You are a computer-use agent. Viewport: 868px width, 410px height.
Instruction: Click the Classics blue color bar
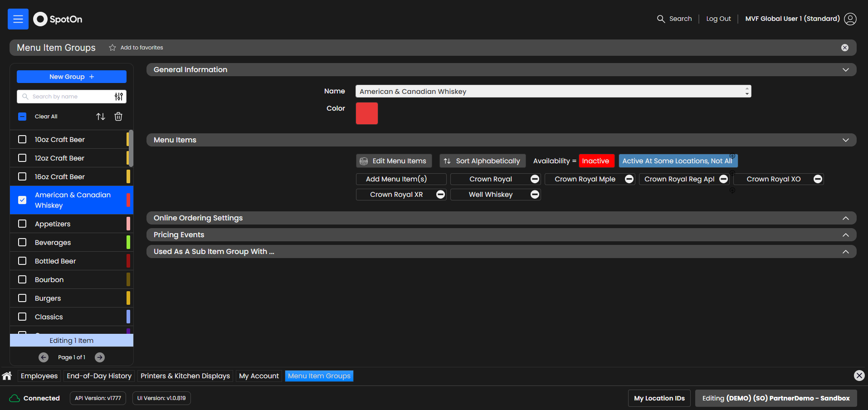[x=128, y=317]
